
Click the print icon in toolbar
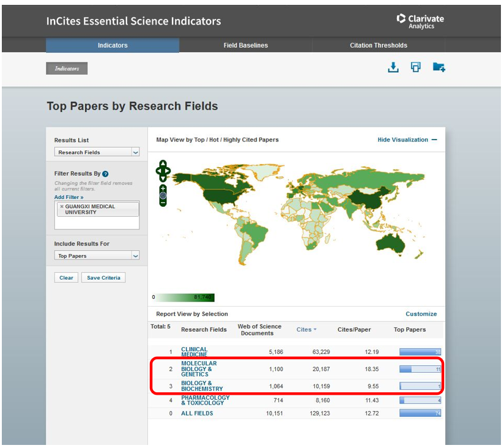point(416,67)
